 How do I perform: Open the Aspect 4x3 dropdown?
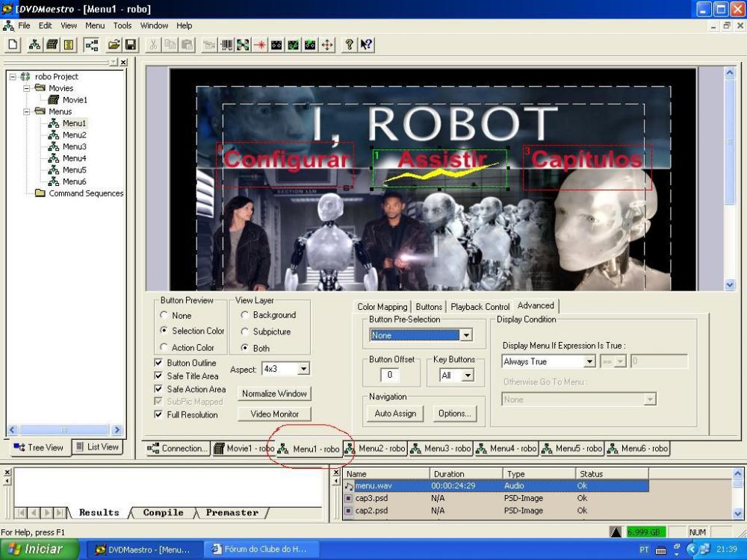303,369
